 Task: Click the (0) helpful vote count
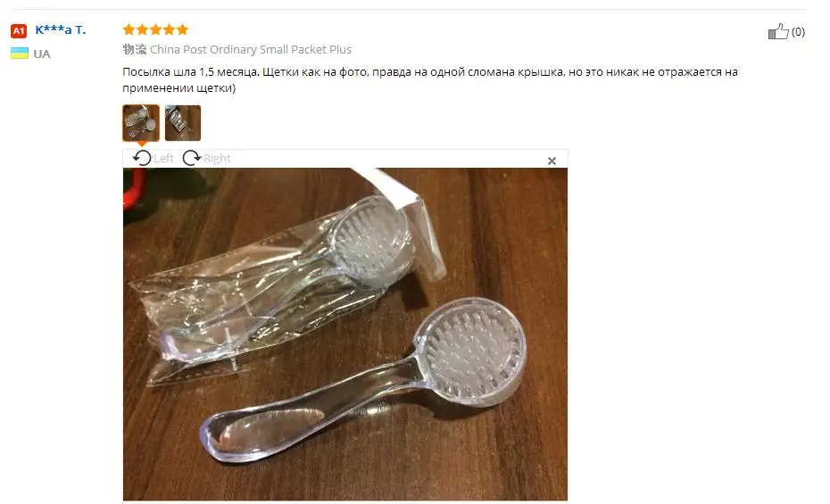pyautogui.click(x=798, y=32)
